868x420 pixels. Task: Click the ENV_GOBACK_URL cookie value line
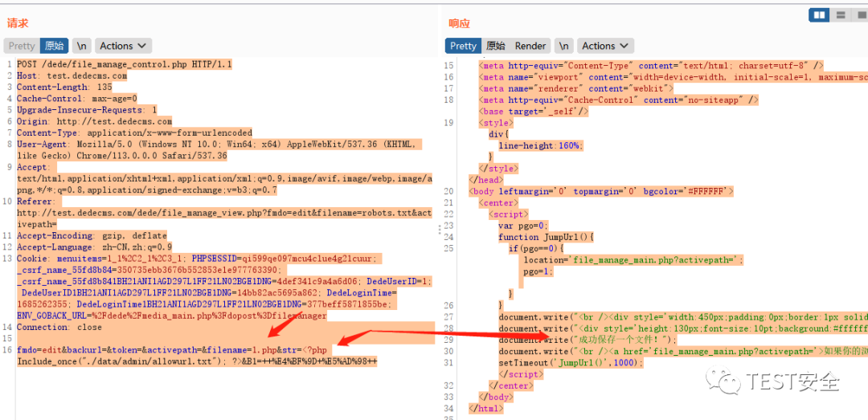click(x=172, y=316)
